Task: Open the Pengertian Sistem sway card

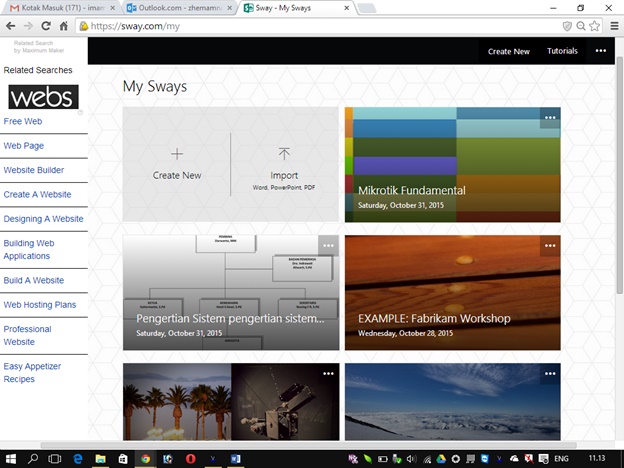Action: [231, 292]
